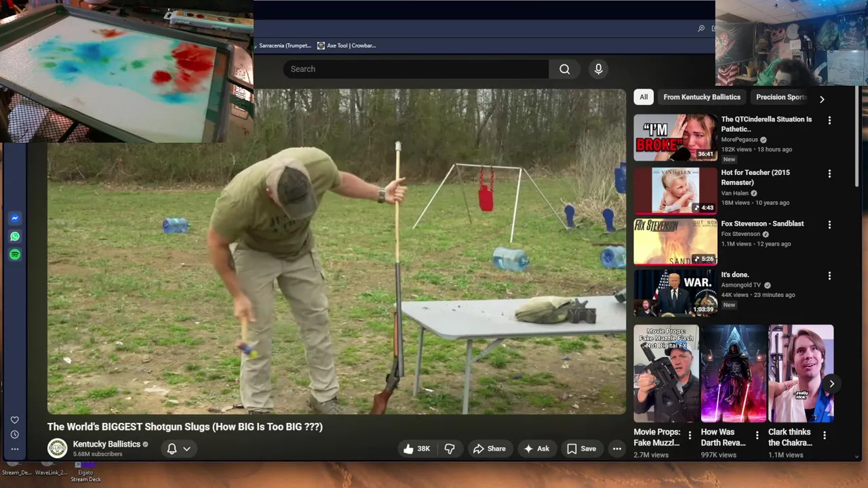Show more filter chips arrow
The width and height of the screenshot is (868, 488).
coord(821,100)
